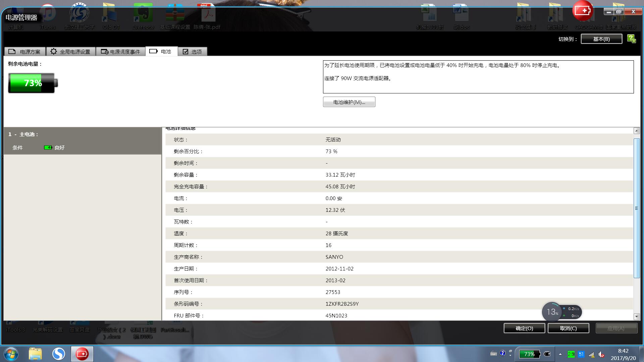Click the green battery condition icon
Screen dimensions: 644x362
click(x=48, y=147)
